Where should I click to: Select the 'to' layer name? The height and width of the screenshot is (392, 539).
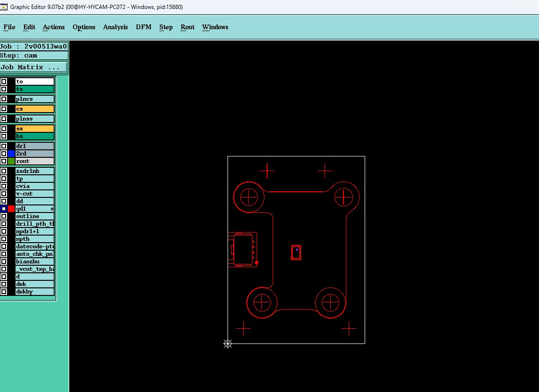point(35,82)
